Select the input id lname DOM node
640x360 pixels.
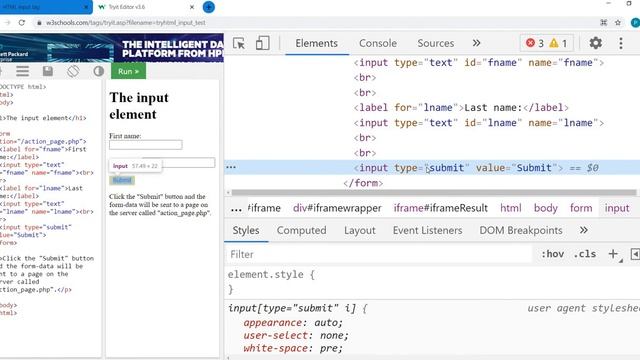click(x=478, y=123)
